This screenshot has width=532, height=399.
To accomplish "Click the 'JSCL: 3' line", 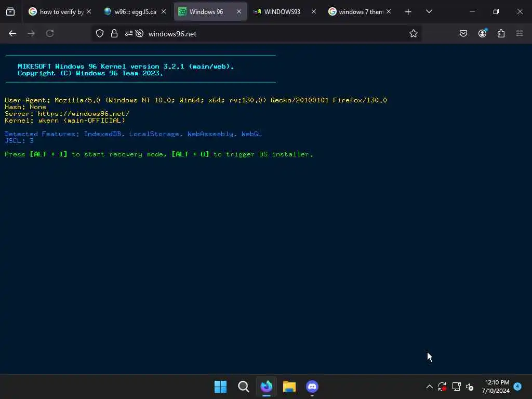I will coord(19,141).
